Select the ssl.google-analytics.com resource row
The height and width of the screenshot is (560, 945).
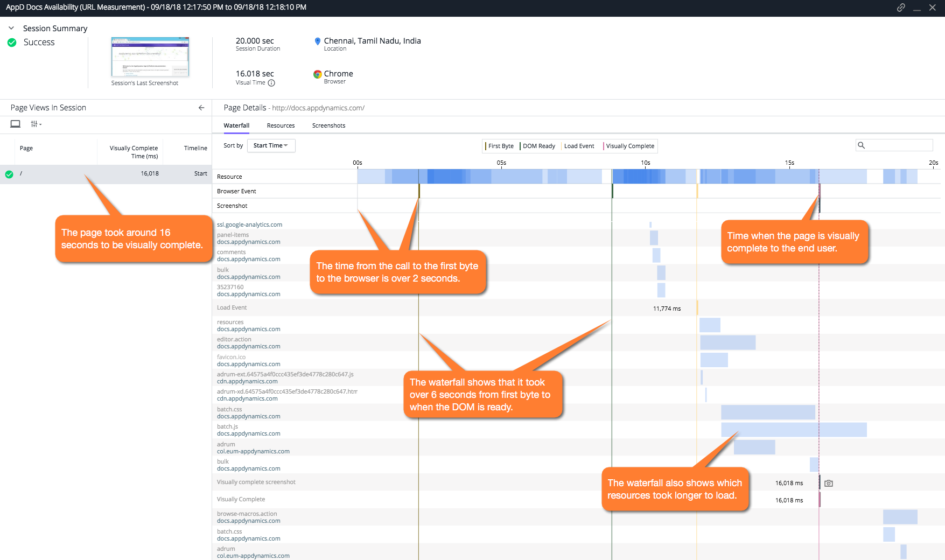[x=578, y=225]
